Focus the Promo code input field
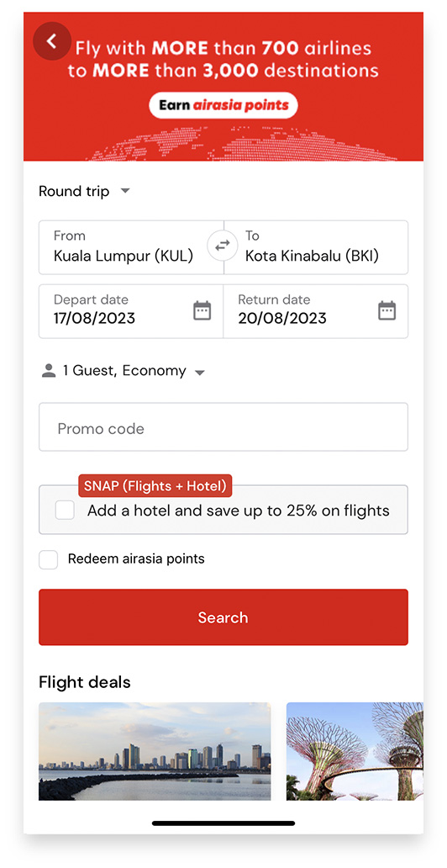Viewport: 447px width, 868px height. point(223,426)
